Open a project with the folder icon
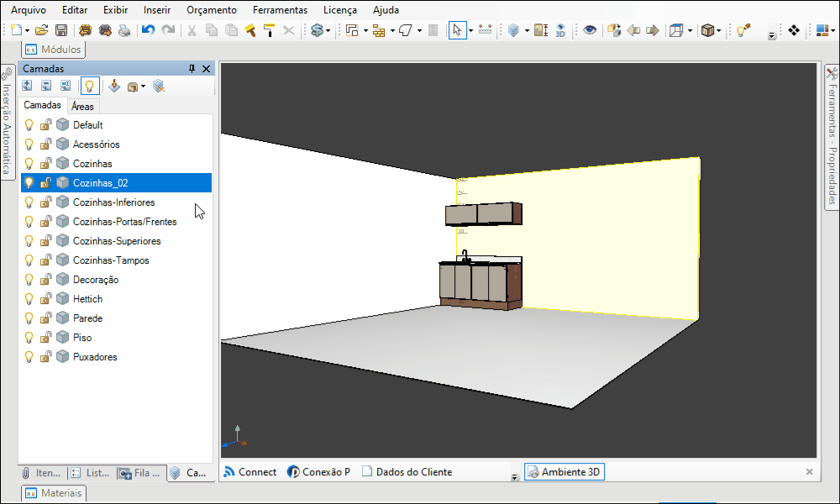The width and height of the screenshot is (840, 504). [42, 30]
